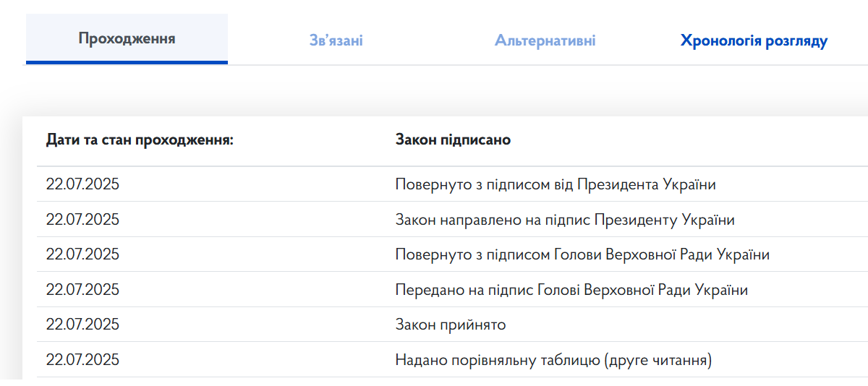Click the blue underline under the Проходження tab
The height and width of the screenshot is (386, 868).
point(127,62)
